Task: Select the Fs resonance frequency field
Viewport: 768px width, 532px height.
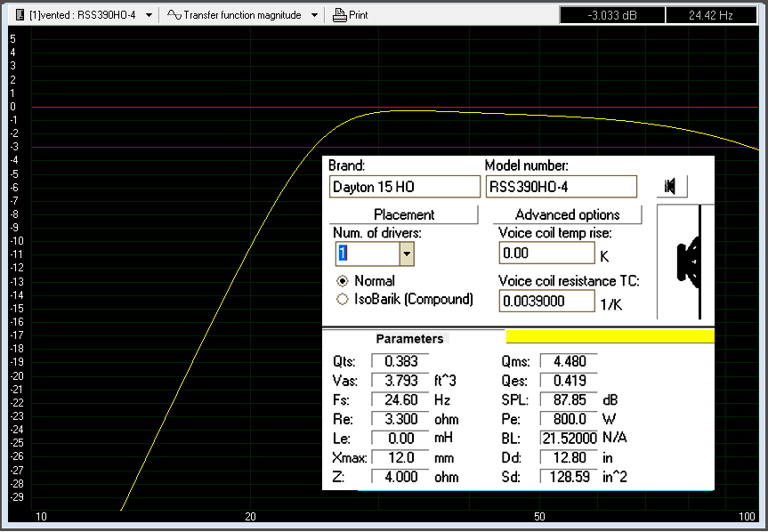Action: 400,399
